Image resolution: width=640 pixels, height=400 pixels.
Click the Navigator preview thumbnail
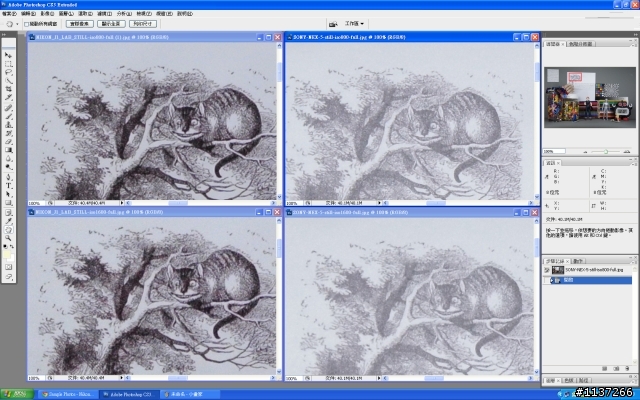coord(590,97)
